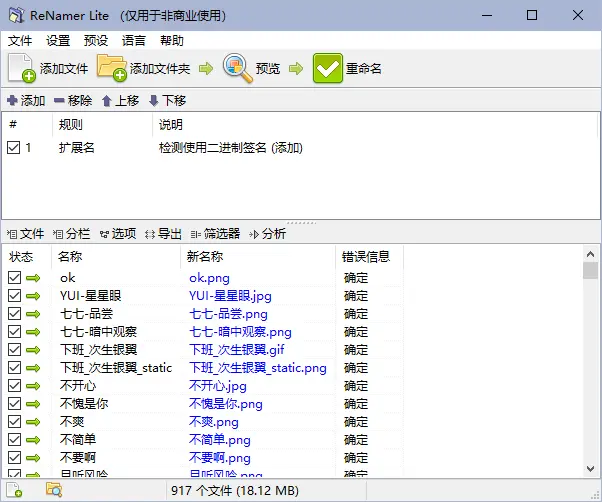Click 确定 status in 七七-品尝 row
Image resolution: width=602 pixels, height=502 pixels.
(356, 314)
